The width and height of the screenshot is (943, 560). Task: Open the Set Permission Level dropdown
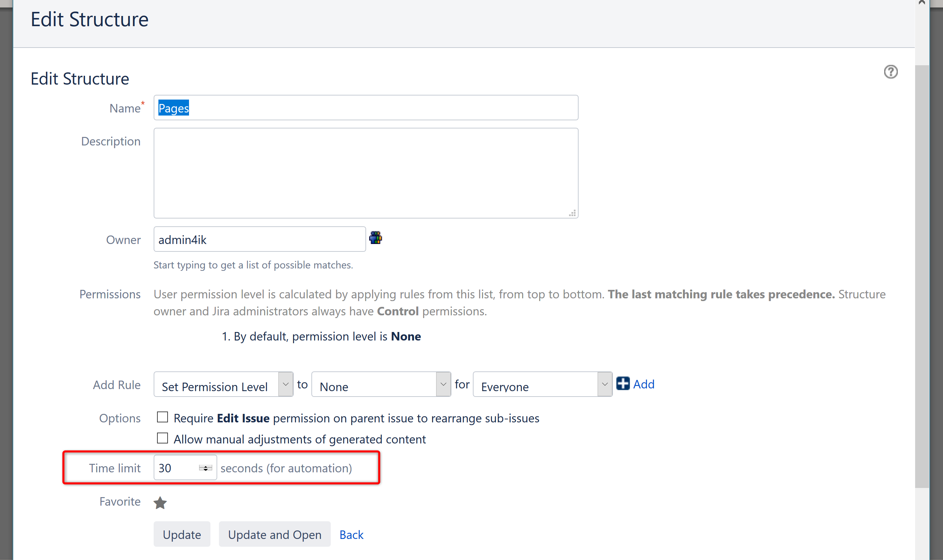223,385
